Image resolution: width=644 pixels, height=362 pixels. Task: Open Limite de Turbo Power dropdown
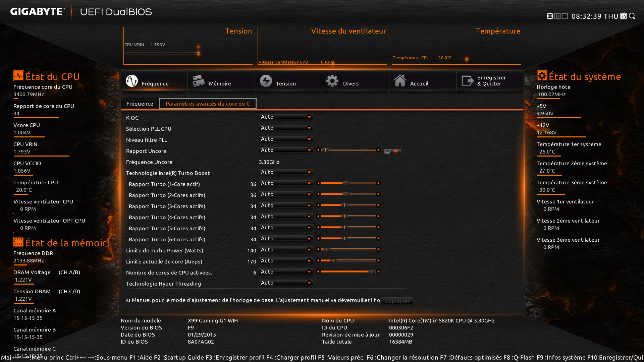[286, 249]
